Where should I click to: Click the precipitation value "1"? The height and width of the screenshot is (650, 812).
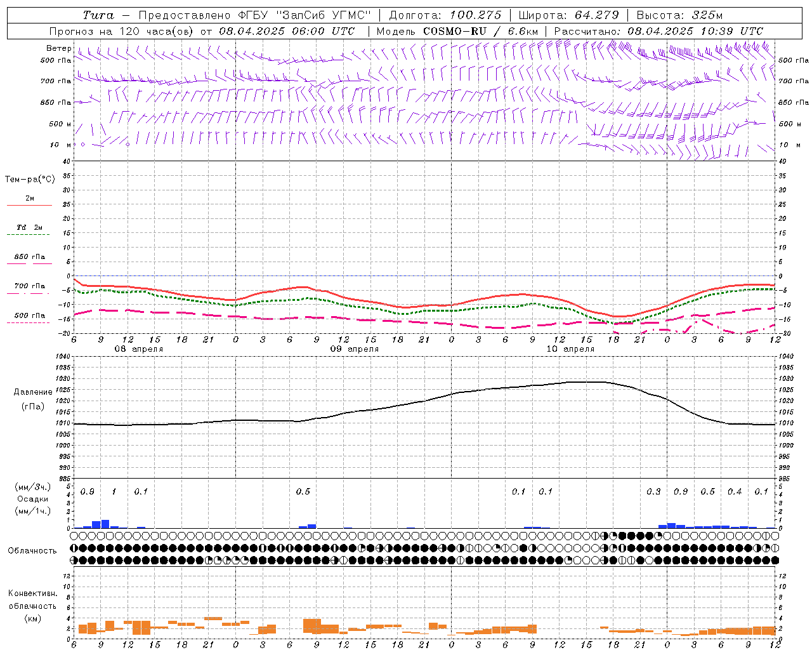tap(114, 492)
